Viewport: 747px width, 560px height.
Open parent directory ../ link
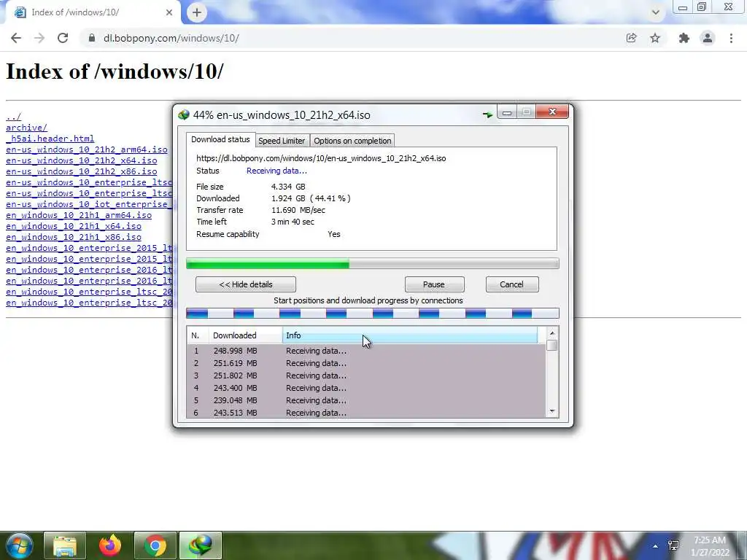tap(13, 117)
